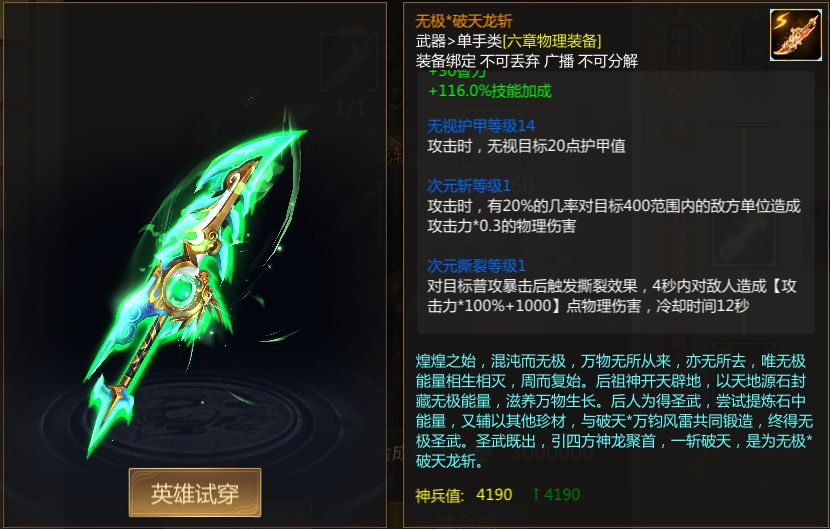Viewport: 830px width, 529px height.
Task: Click the 神兵值 label
Action: pos(440,495)
